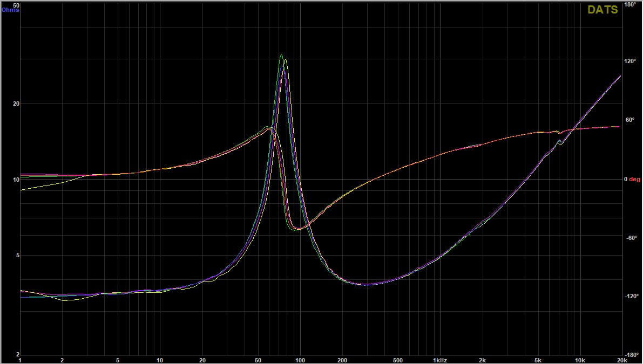This screenshot has height=364, width=643.
Task: Click the 20k frequency axis label
Action: (x=621, y=360)
